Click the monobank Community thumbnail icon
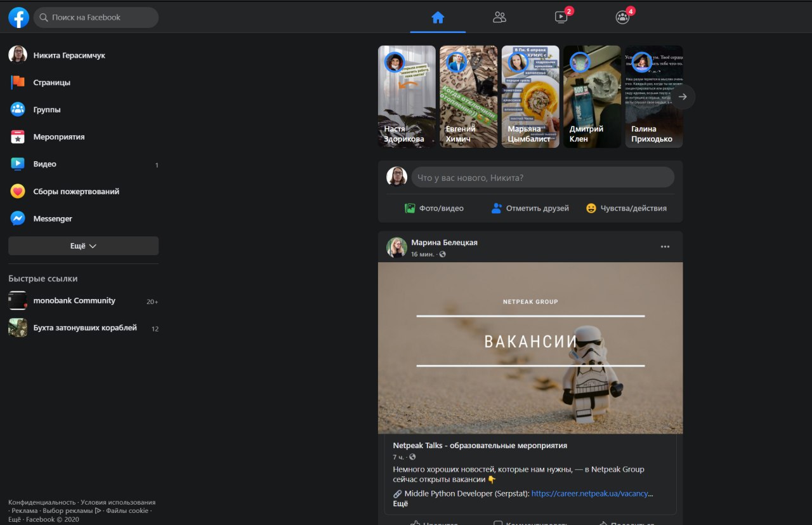 pyautogui.click(x=18, y=300)
